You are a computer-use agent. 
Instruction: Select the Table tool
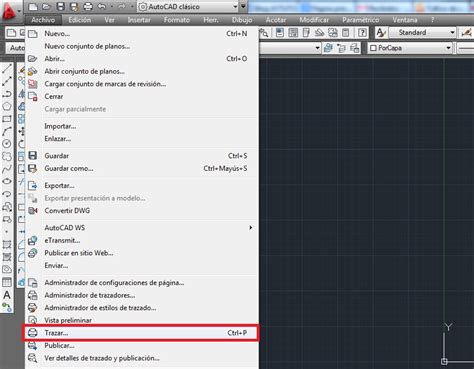pos(7,282)
